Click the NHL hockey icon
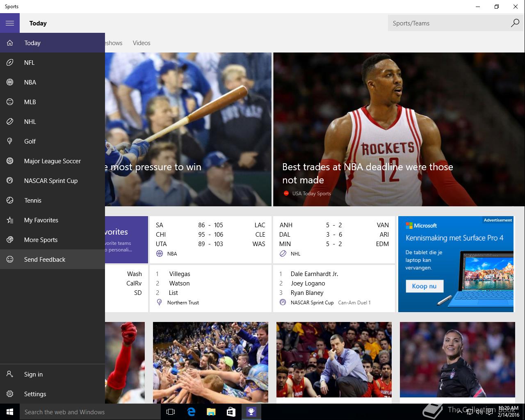 point(10,121)
